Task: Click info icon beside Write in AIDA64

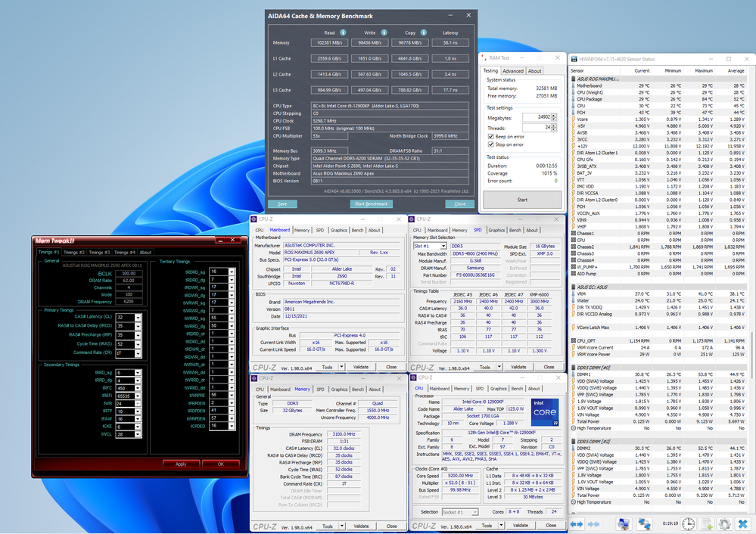Action: click(x=384, y=33)
